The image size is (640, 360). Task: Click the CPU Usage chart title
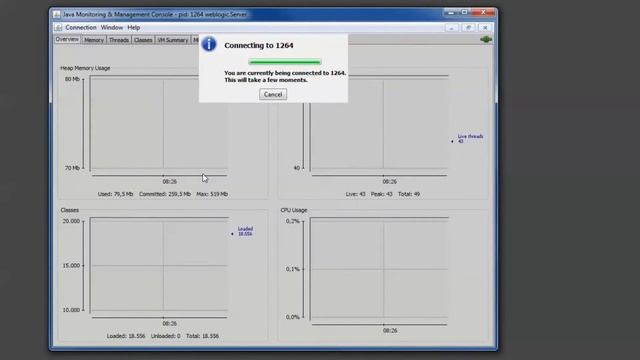coord(294,210)
